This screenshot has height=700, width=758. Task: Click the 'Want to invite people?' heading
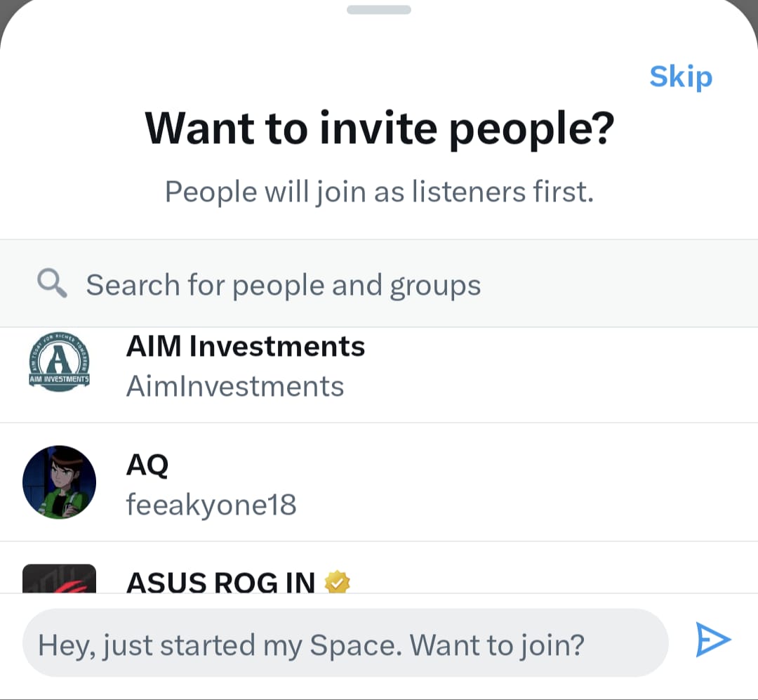click(x=378, y=128)
